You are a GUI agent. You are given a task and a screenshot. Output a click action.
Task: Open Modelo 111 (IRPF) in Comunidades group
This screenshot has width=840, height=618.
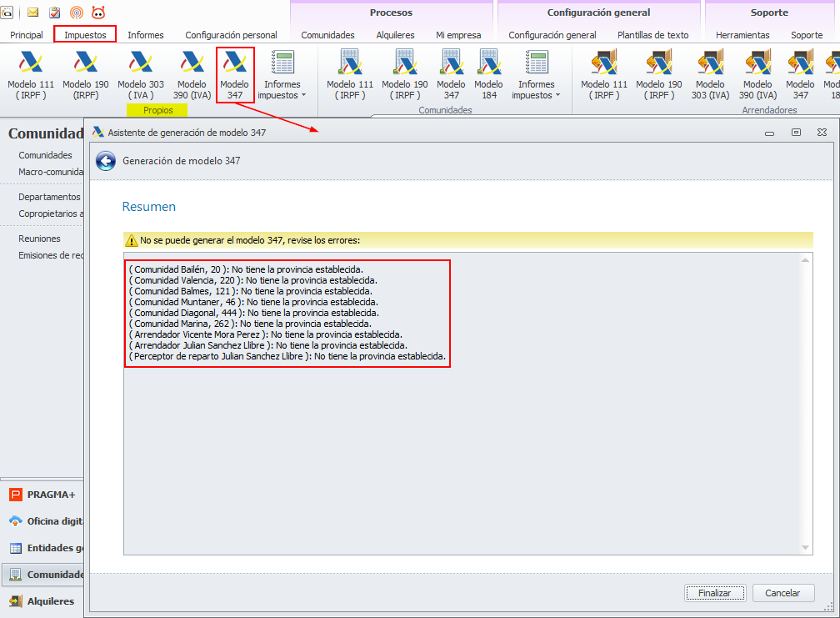click(350, 74)
